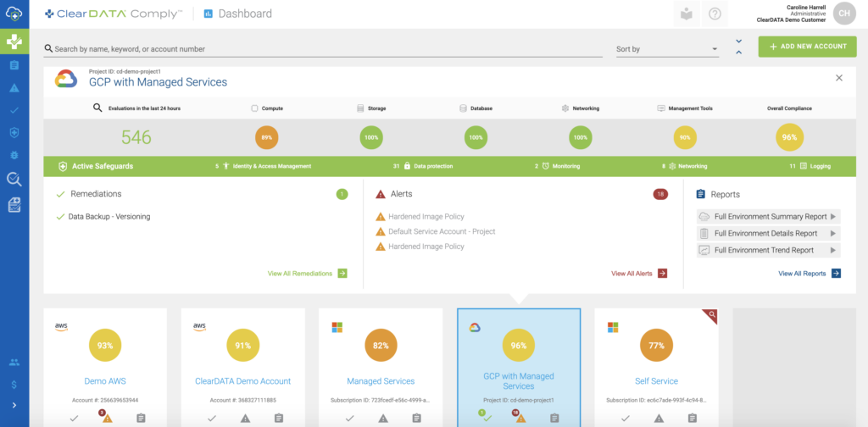
Task: Click Networking safeguard in green bar
Action: pos(685,166)
